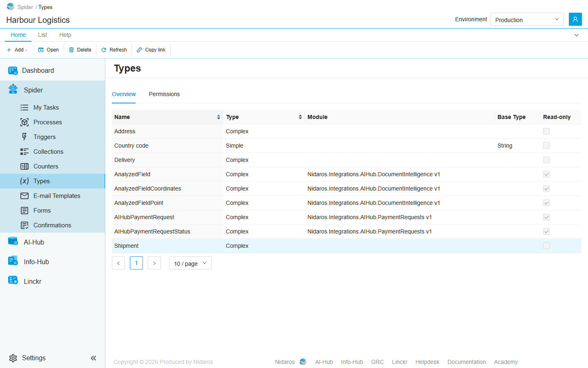588x368 pixels.
Task: Open the Confirmations icon
Action: pyautogui.click(x=24, y=225)
